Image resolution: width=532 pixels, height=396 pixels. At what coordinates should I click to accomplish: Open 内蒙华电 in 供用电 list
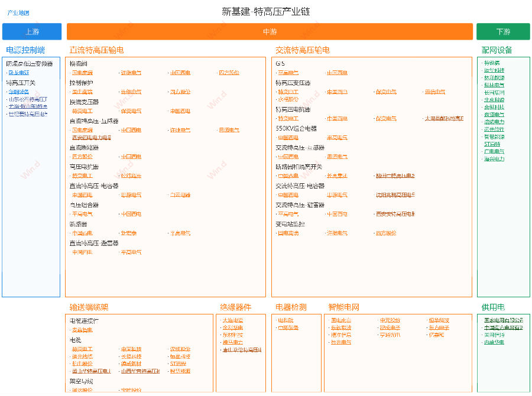[494, 342]
